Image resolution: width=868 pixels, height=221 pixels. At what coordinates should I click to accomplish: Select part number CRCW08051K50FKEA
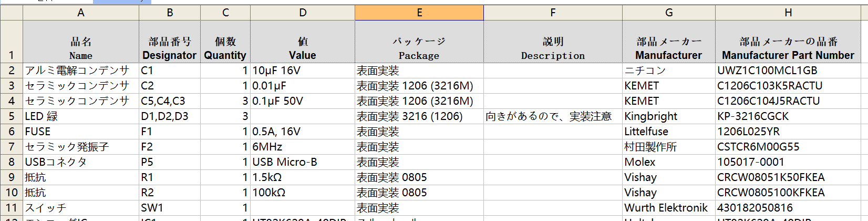point(788,177)
